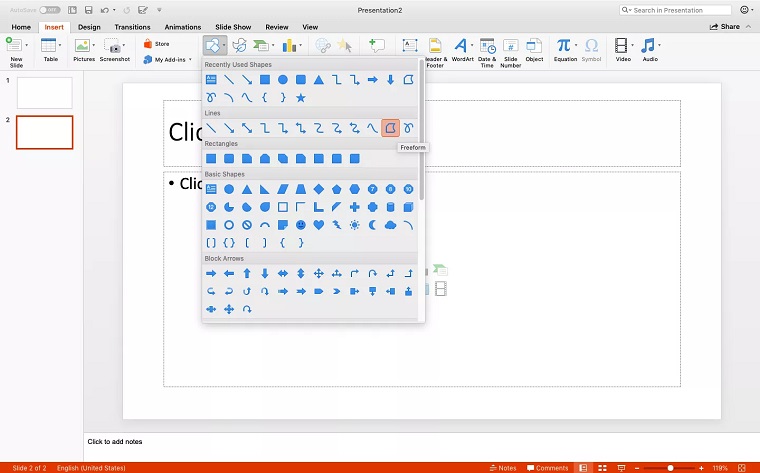Pick the Curve shape in Lines section
This screenshot has width=760, height=473.
coord(372,128)
